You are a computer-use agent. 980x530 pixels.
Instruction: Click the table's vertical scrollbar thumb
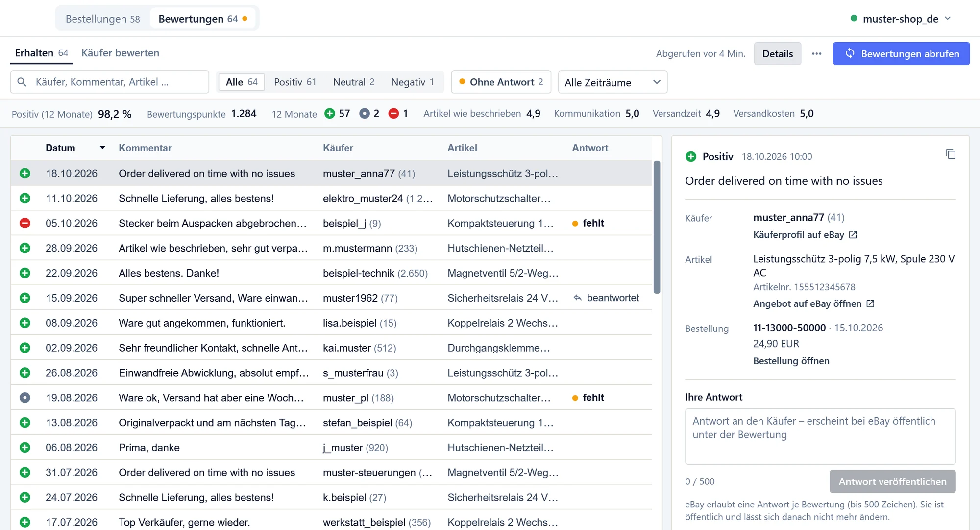click(657, 227)
